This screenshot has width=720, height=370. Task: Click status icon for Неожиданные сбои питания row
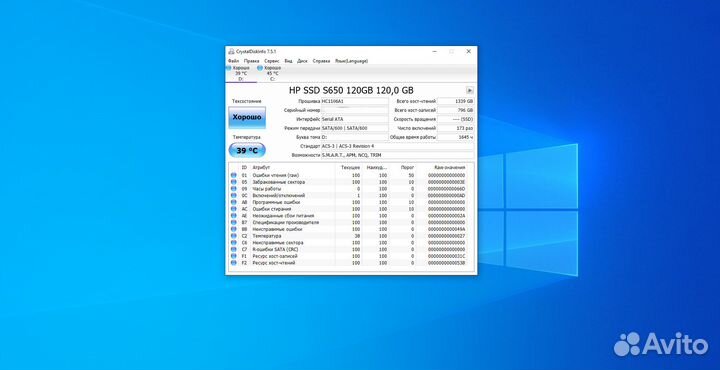(233, 216)
